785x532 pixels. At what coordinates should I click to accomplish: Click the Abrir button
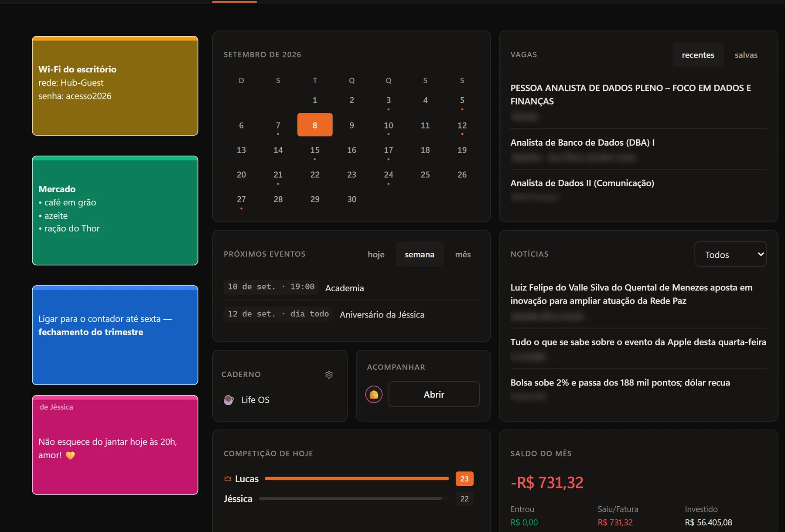434,394
